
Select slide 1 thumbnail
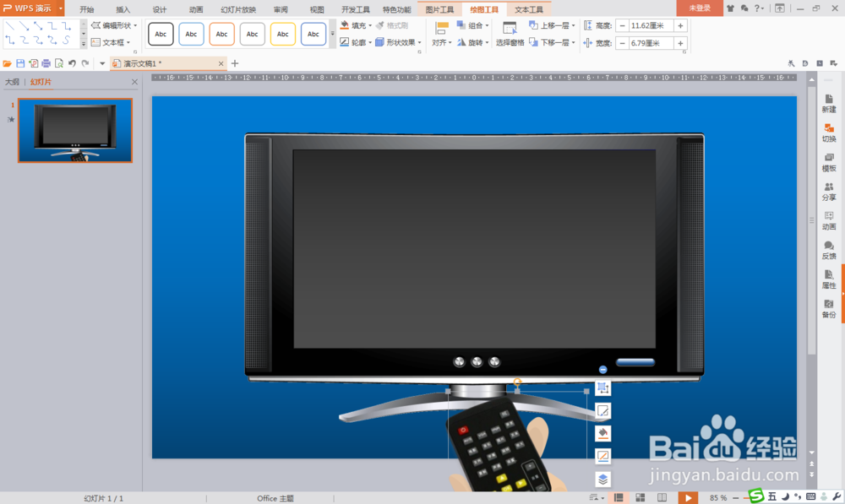click(75, 130)
